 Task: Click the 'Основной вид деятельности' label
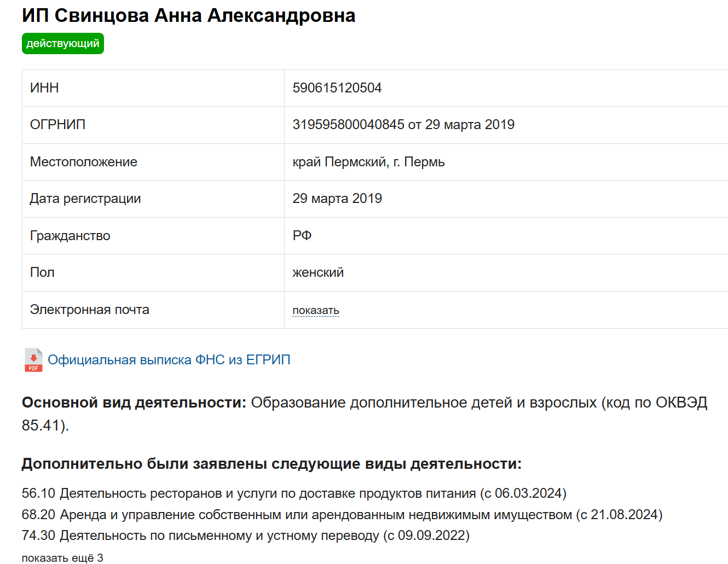pyautogui.click(x=134, y=403)
